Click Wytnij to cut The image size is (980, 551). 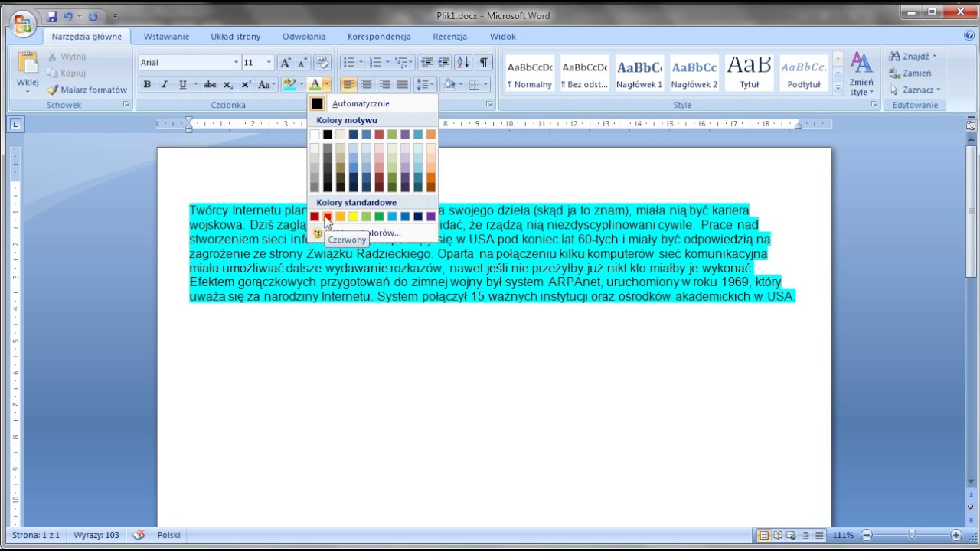pos(67,57)
